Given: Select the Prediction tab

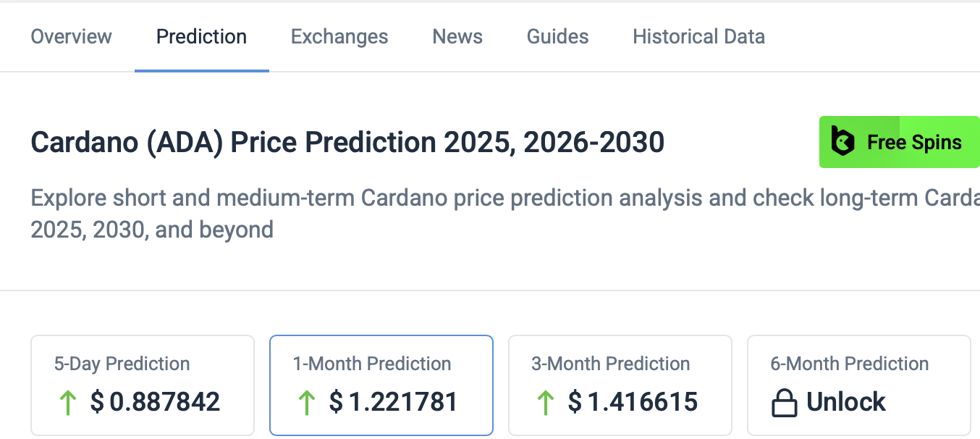Looking at the screenshot, I should coord(201,36).
